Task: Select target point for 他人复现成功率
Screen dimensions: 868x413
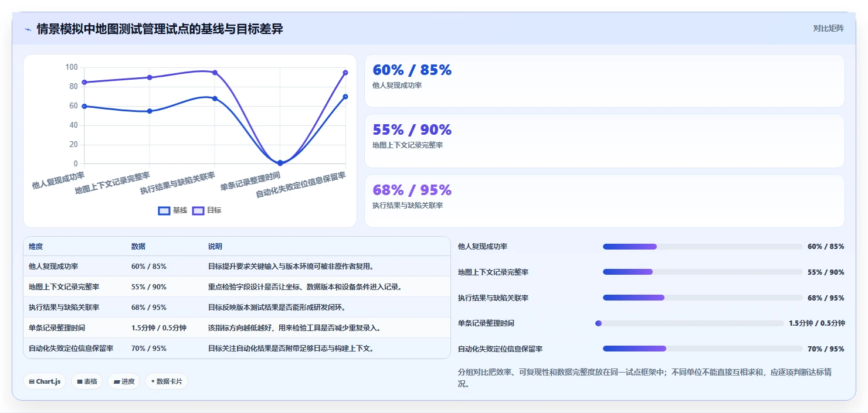Action: coord(84,82)
